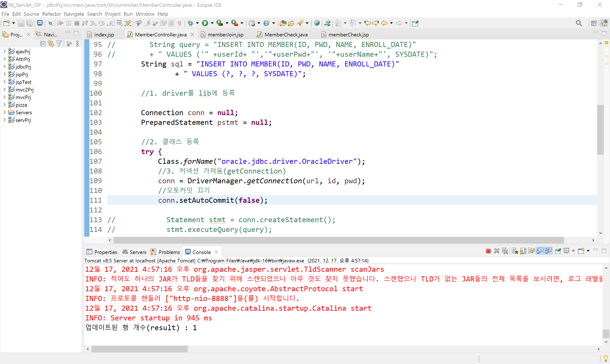Select the mvc2Prj project
This screenshot has width=610, height=364.
pyautogui.click(x=25, y=90)
